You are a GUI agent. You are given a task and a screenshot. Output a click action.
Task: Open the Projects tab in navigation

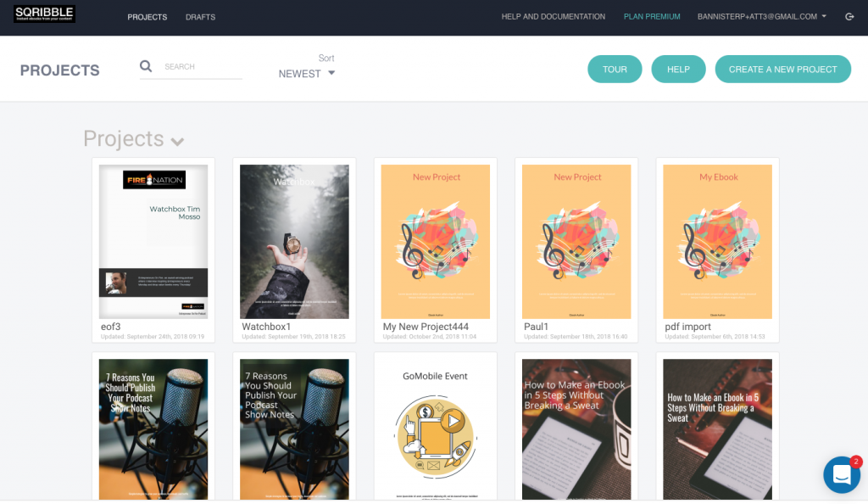click(147, 17)
